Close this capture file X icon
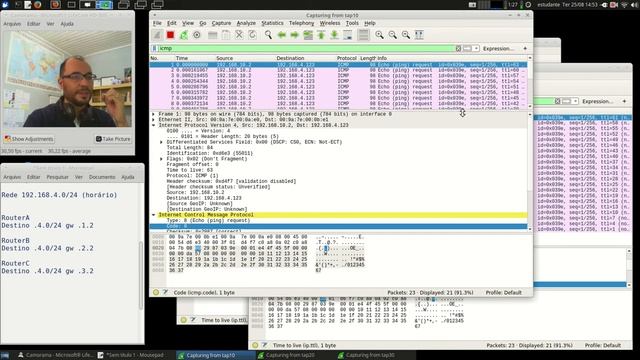 239,35
